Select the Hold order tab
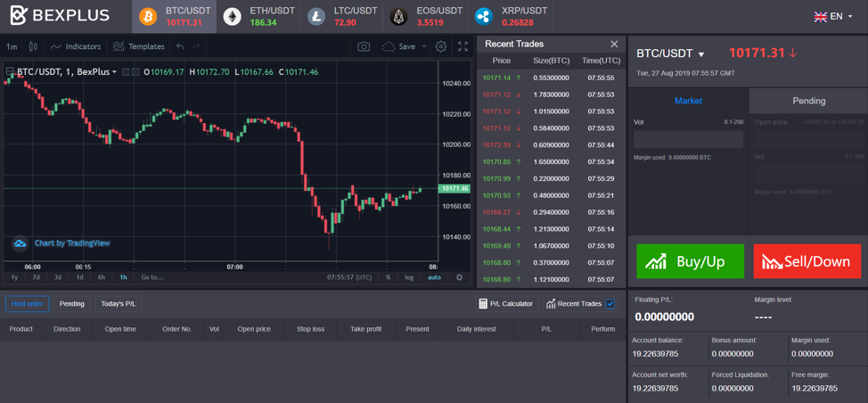Image resolution: width=868 pixels, height=403 pixels. 27,304
